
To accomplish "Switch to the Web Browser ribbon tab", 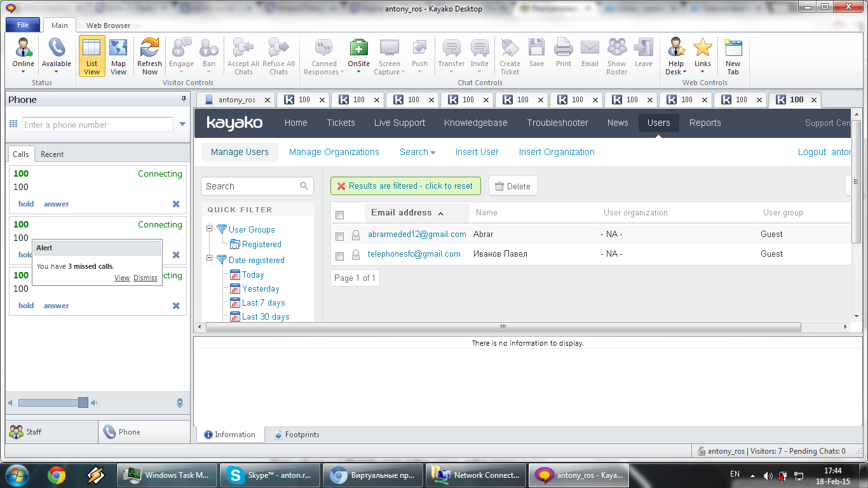I will [109, 25].
